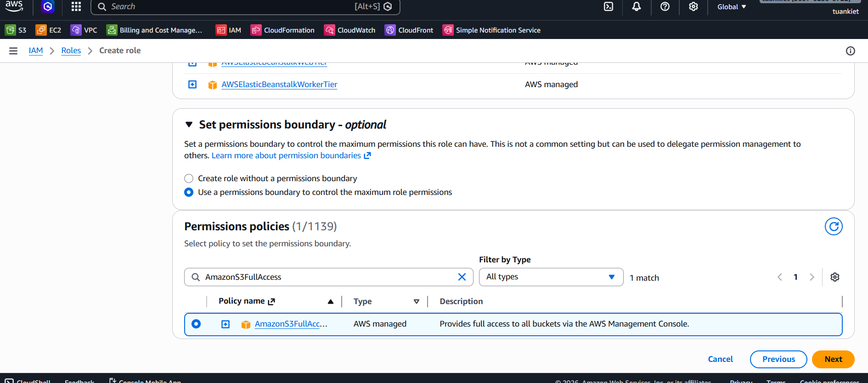This screenshot has height=383, width=868.
Task: Open the page info panel icon
Action: [x=850, y=51]
